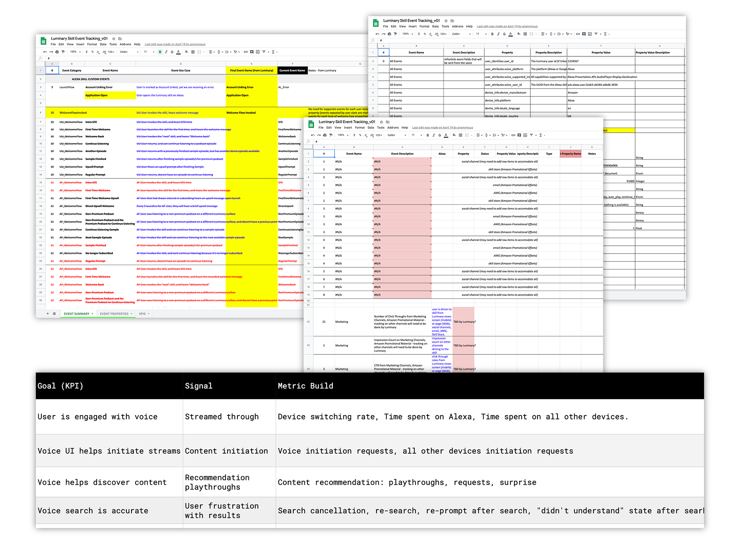Click Sheets logo in the middle front window
The image size is (734, 560).
click(x=311, y=124)
